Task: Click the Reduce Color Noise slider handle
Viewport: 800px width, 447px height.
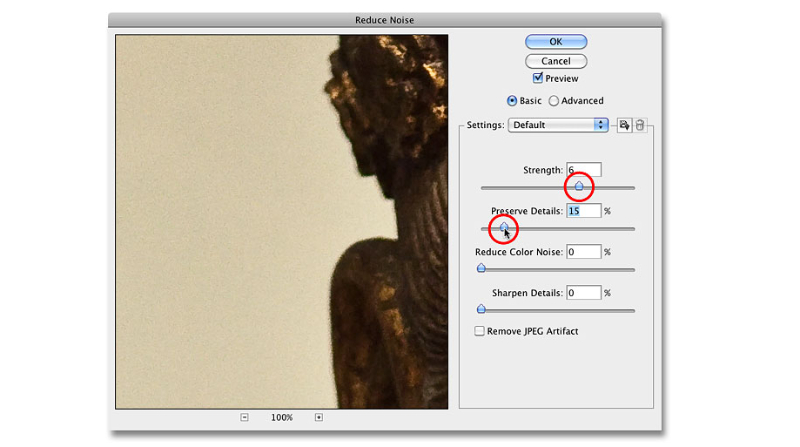Action: coord(481,268)
